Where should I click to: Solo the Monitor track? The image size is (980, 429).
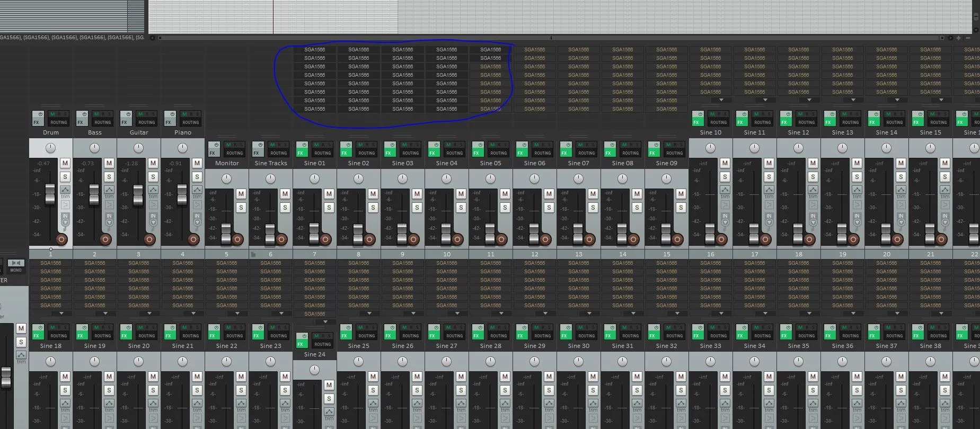(x=241, y=208)
